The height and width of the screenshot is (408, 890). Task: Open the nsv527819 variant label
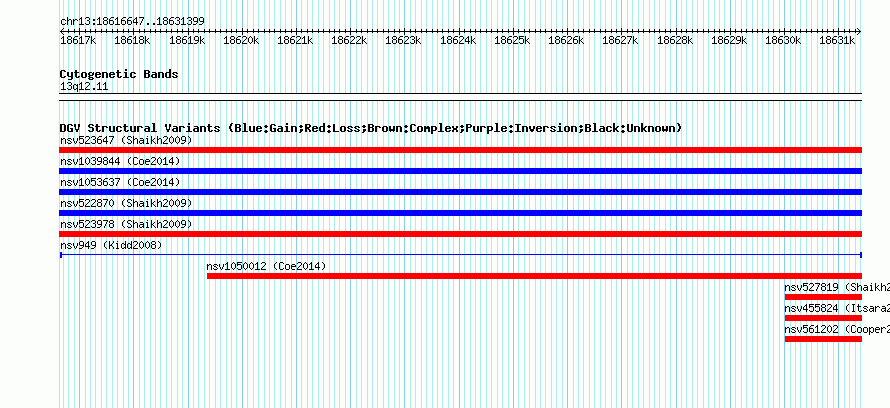tap(837, 287)
